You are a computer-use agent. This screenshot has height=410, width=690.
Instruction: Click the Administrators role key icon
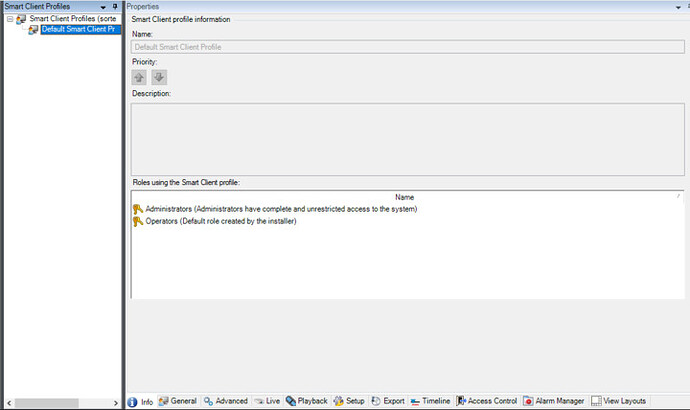[x=138, y=209]
